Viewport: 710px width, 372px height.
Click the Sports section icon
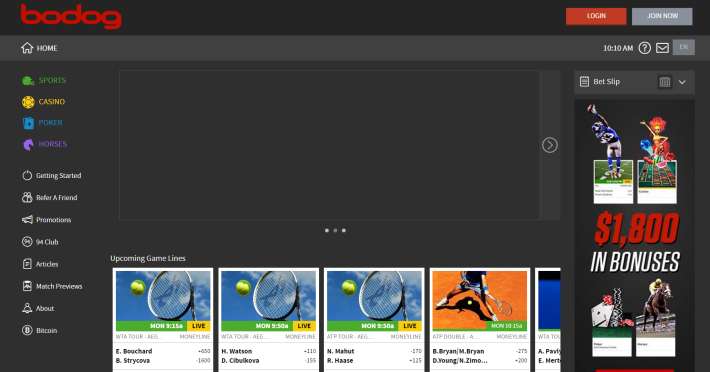click(28, 81)
